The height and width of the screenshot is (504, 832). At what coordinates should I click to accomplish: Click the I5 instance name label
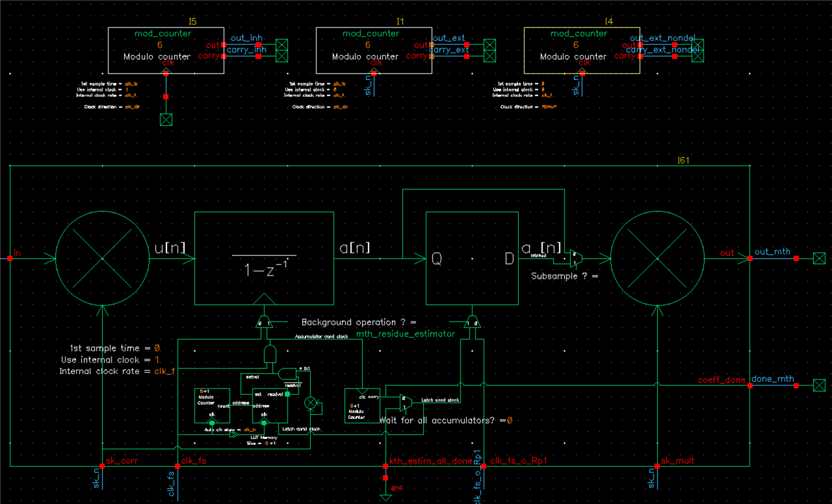pos(192,21)
